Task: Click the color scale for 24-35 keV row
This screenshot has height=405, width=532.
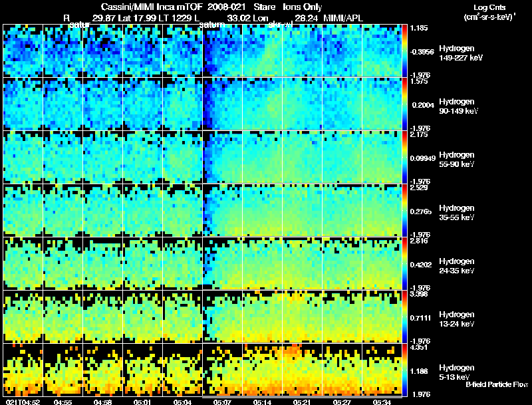Action: [x=404, y=263]
